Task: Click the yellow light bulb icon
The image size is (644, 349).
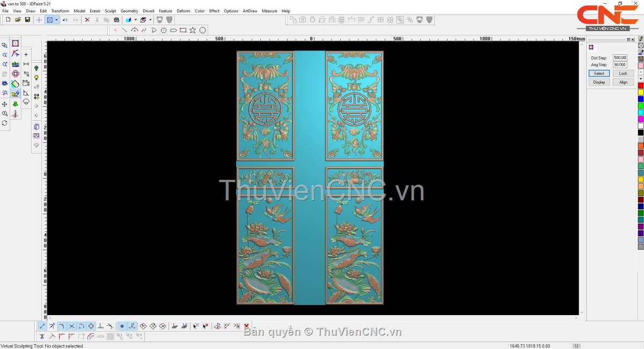Action: pos(36,78)
